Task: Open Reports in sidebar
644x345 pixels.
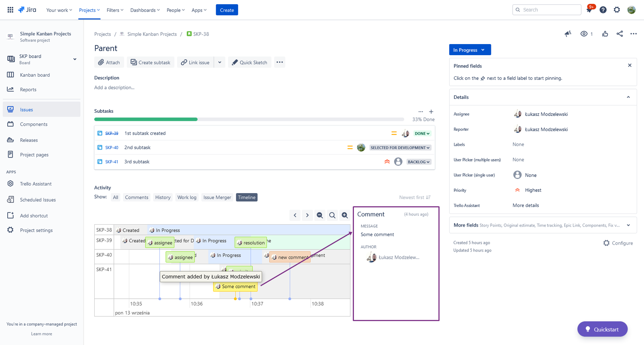Action: [42, 89]
